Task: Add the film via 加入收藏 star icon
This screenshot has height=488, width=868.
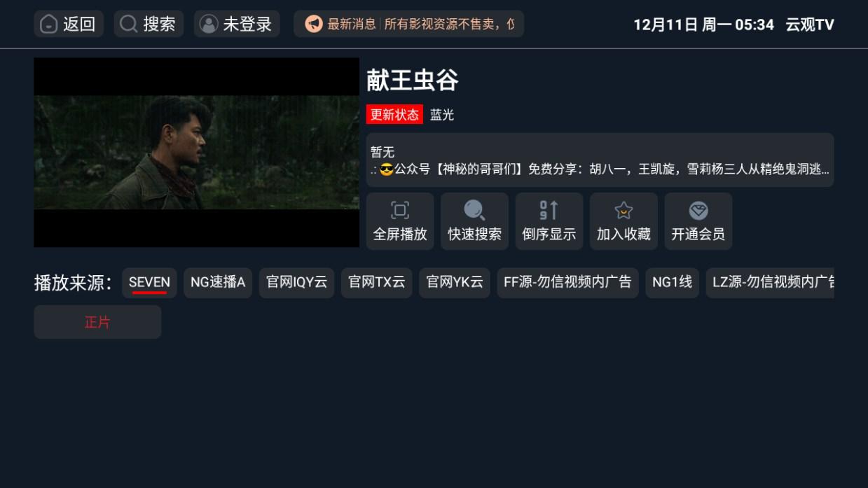Action: click(x=624, y=221)
